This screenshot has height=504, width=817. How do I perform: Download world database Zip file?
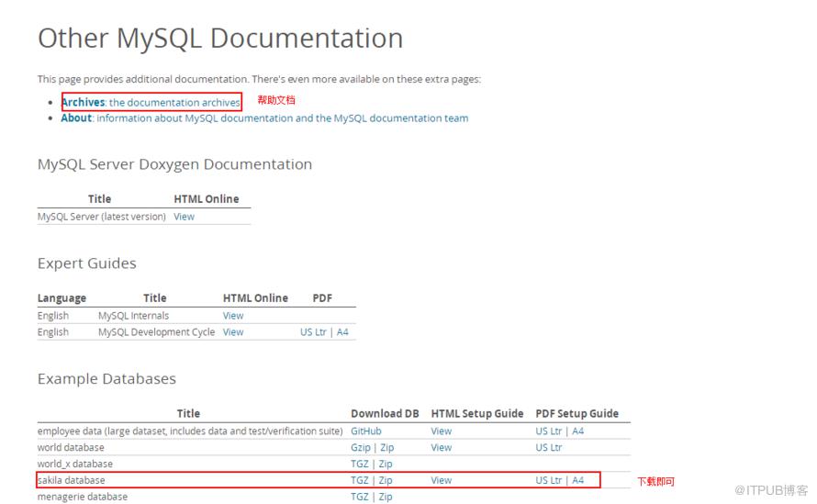(386, 448)
